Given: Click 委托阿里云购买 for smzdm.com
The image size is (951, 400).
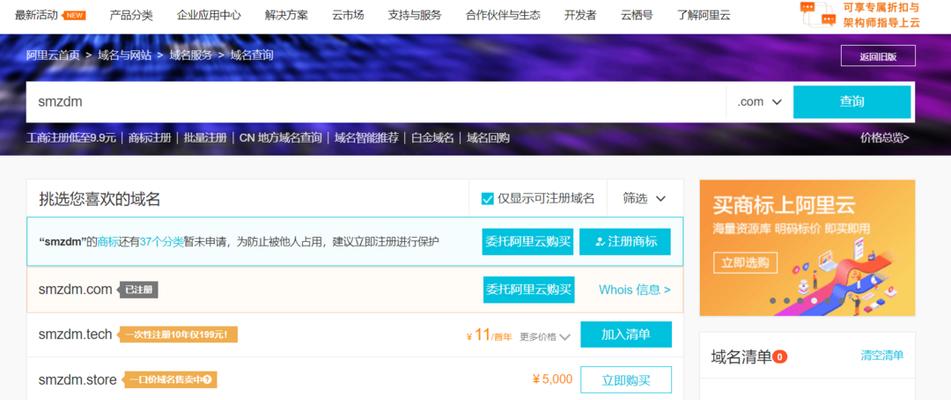Looking at the screenshot, I should pyautogui.click(x=528, y=290).
